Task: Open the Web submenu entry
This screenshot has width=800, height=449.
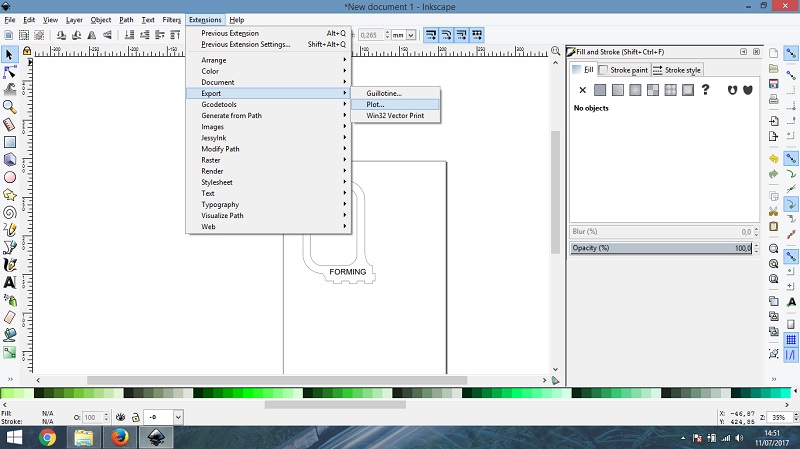Action: [x=269, y=227]
